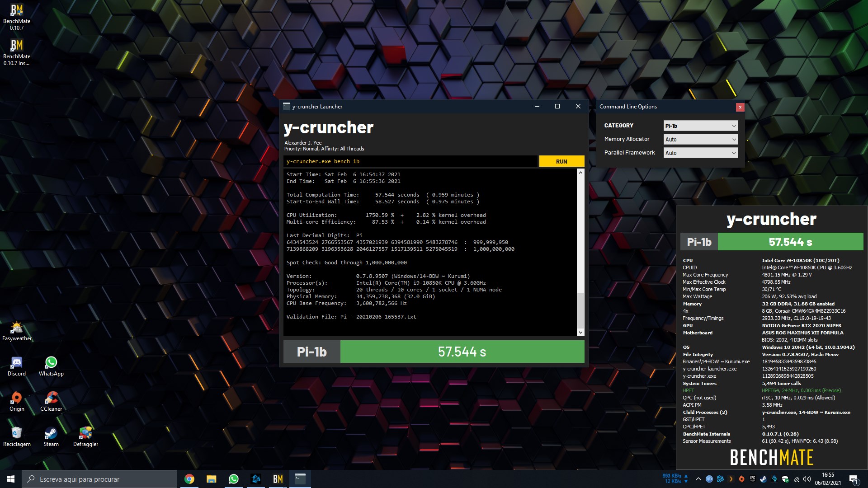Screen dimensions: 868x488
Task: Click the taskbar search box
Action: [x=99, y=479]
